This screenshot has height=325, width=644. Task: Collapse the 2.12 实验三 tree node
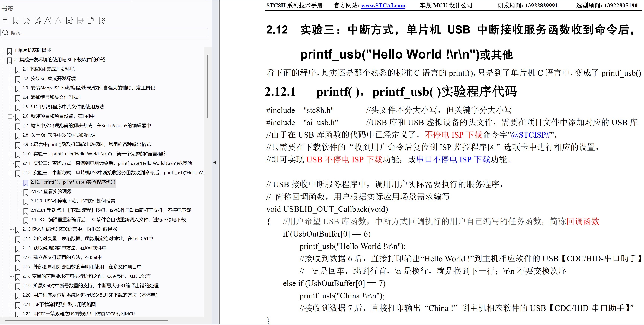pyautogui.click(x=10, y=173)
